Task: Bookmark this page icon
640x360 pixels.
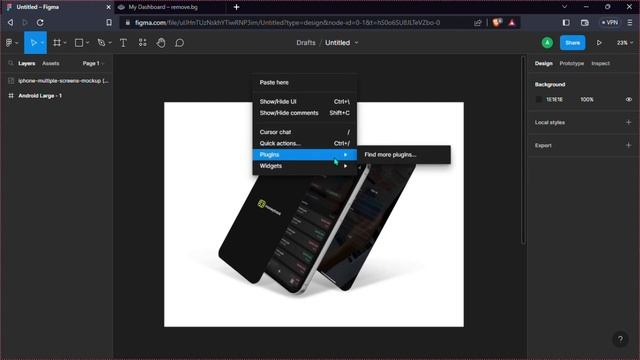Action: point(109,22)
